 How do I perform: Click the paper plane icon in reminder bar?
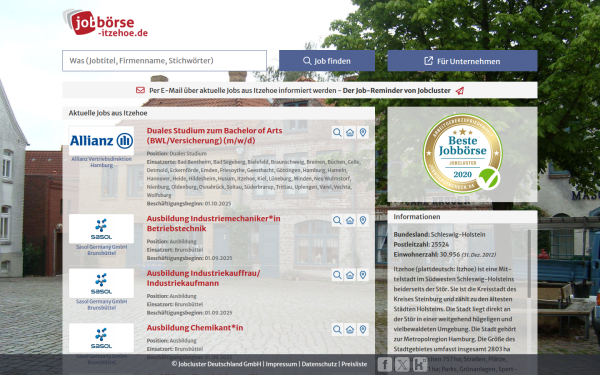(x=460, y=91)
